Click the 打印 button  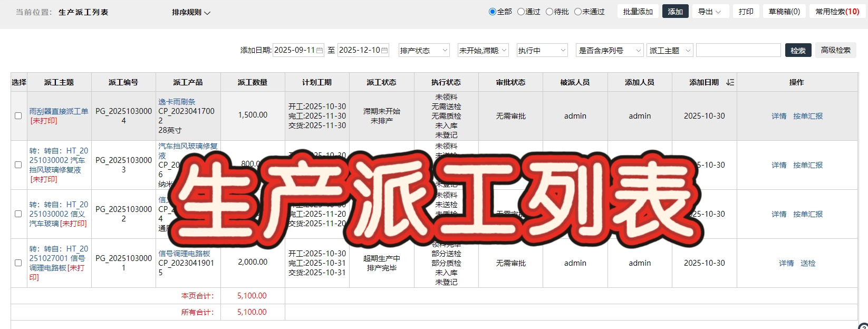(x=746, y=12)
